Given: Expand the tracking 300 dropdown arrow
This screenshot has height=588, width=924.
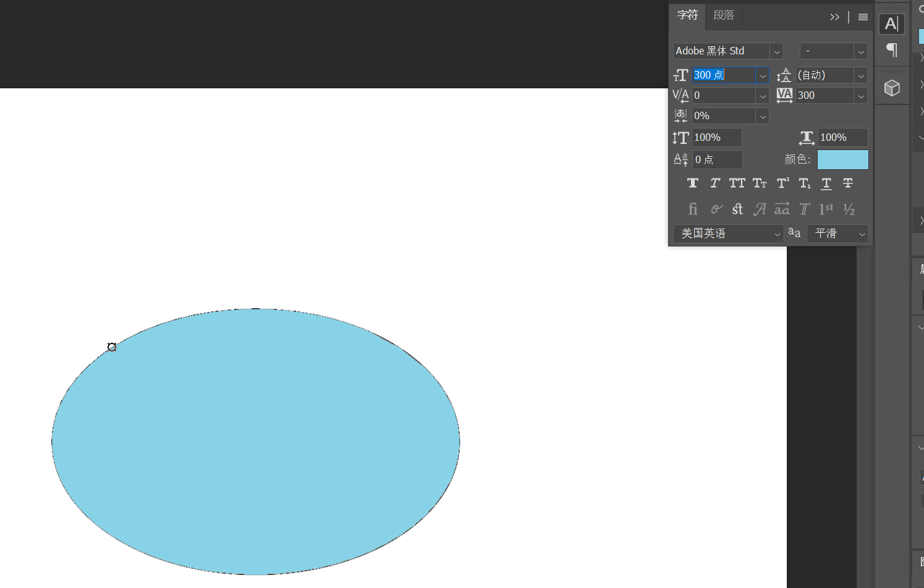Looking at the screenshot, I should click(x=861, y=96).
